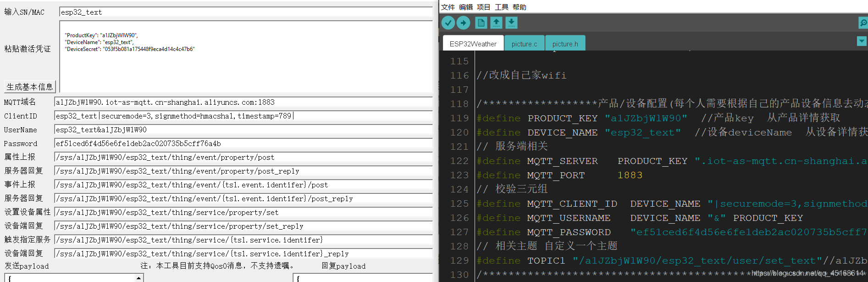
Task: Open the 项目 menu
Action: 484,7
